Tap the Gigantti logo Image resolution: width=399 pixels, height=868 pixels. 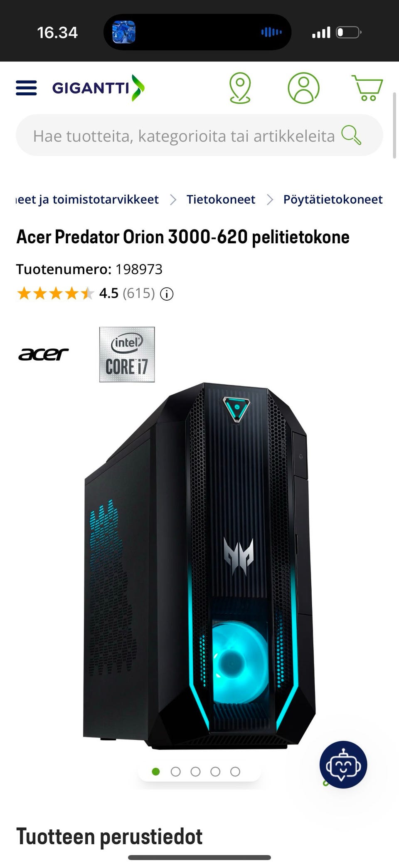(99, 88)
